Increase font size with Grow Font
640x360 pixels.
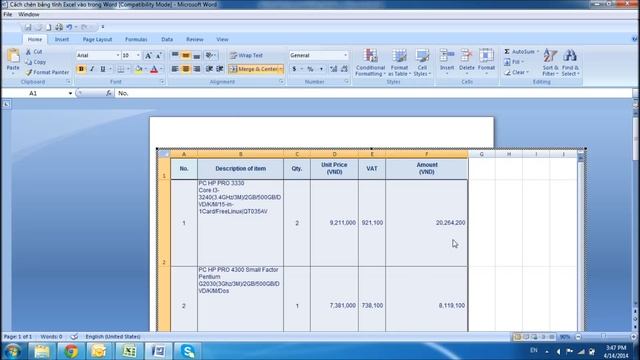pos(148,56)
